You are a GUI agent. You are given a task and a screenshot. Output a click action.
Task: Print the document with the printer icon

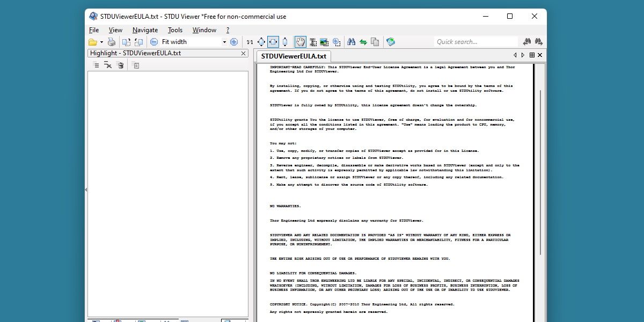[x=112, y=42]
